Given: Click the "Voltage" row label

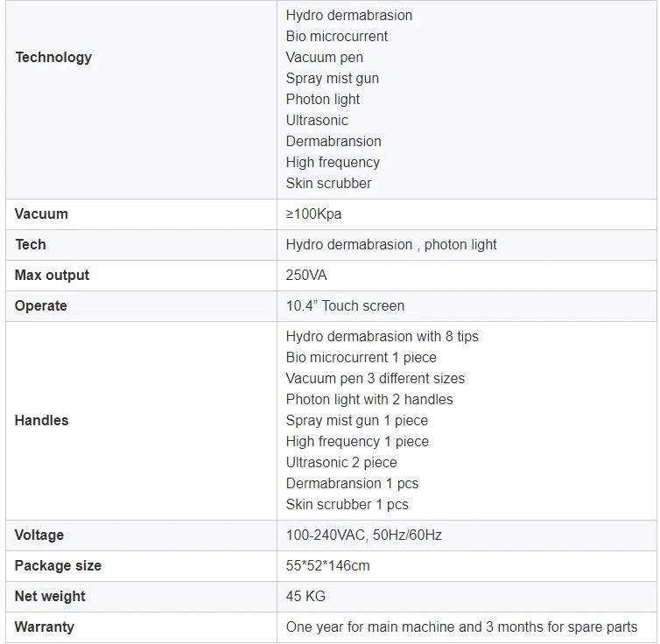Looking at the screenshot, I should [39, 535].
